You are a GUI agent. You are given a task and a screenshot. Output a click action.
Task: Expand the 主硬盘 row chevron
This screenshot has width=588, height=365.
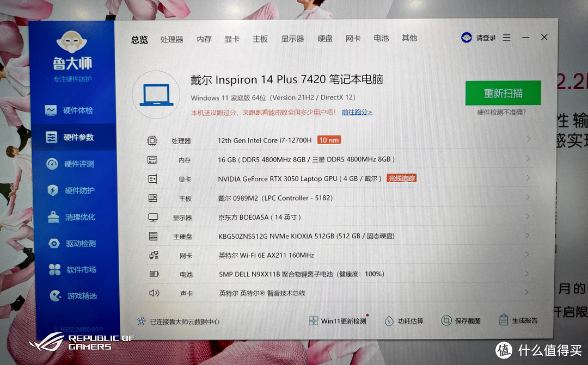[527, 236]
